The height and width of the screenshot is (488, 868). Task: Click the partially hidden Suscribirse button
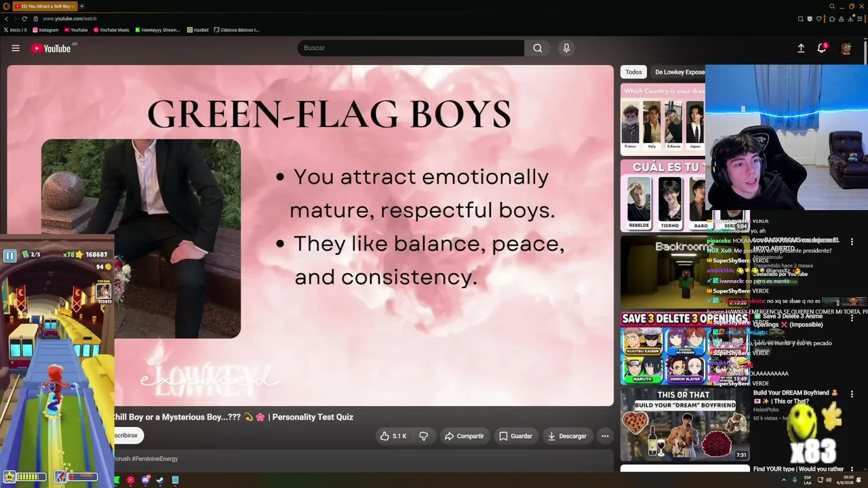[x=127, y=435]
